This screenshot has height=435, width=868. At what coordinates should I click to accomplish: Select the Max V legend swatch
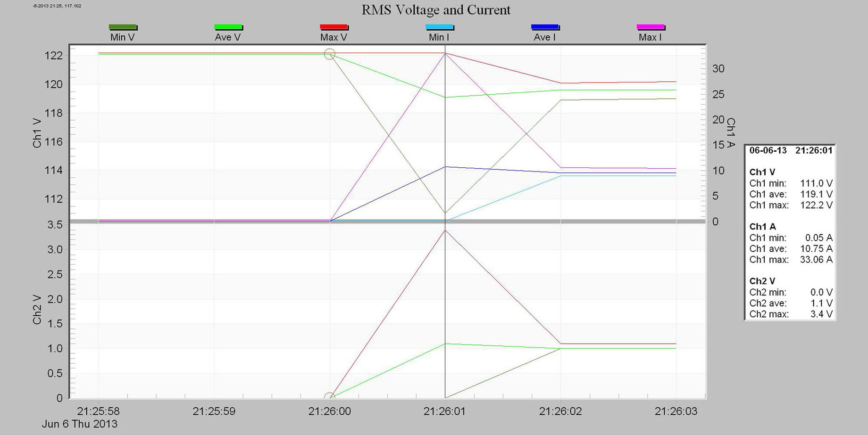click(334, 27)
